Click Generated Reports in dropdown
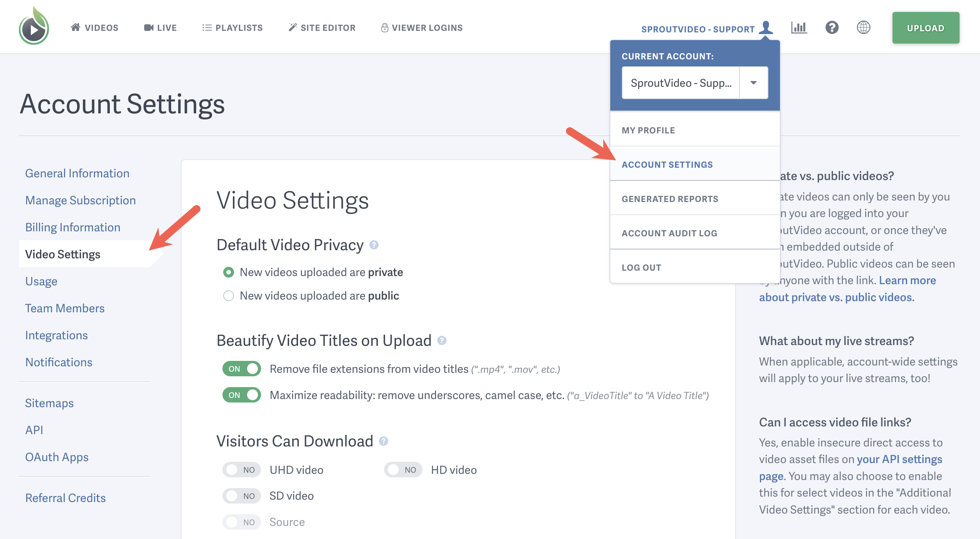The image size is (980, 539). click(670, 199)
